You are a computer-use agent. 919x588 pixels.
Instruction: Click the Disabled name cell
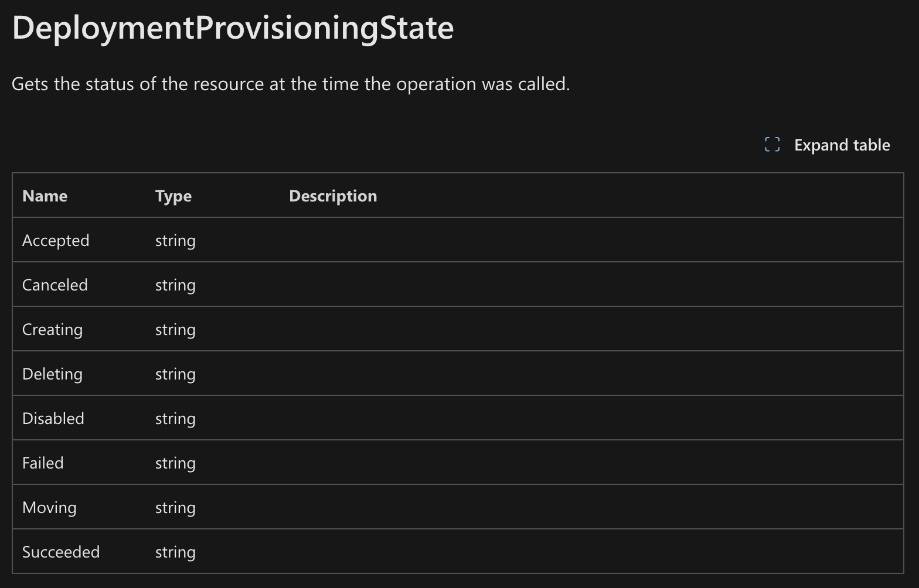pos(53,418)
